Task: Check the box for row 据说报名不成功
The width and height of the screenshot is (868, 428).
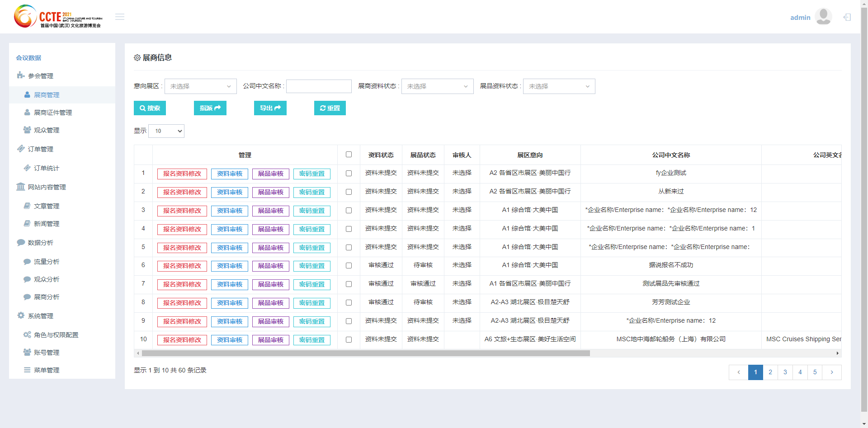Action: pos(349,266)
